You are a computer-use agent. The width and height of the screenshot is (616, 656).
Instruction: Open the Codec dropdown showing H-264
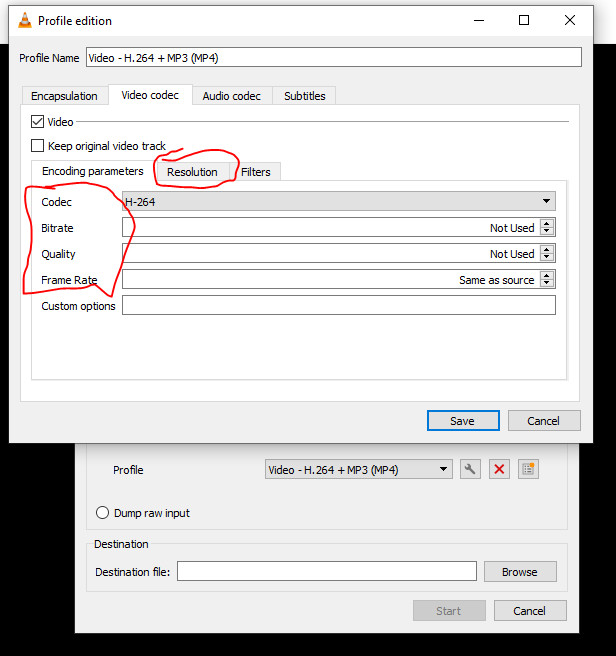pyautogui.click(x=338, y=202)
